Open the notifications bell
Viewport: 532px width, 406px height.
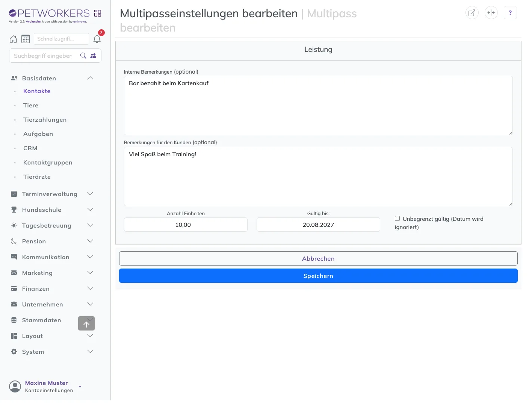pyautogui.click(x=97, y=39)
